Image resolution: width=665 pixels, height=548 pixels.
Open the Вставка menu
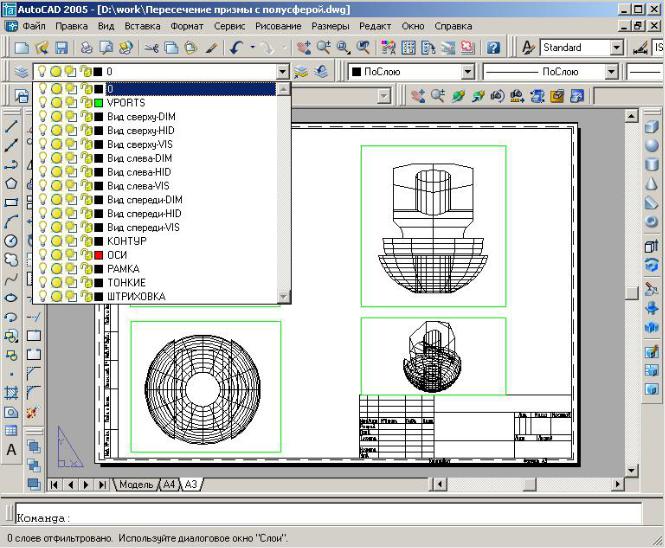142,26
